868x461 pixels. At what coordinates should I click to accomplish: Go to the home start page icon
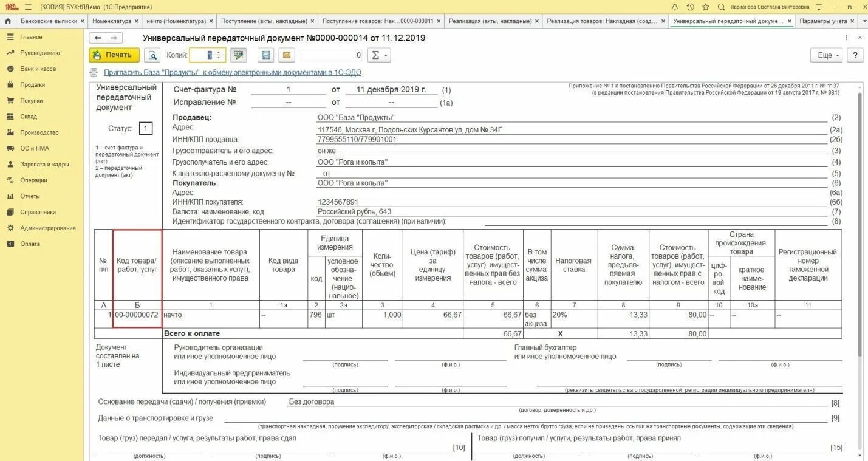coord(8,21)
